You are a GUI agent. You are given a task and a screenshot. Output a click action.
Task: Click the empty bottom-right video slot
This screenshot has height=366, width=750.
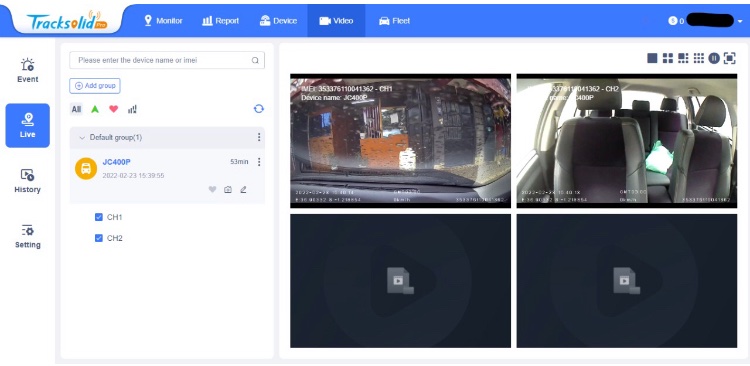coord(627,281)
